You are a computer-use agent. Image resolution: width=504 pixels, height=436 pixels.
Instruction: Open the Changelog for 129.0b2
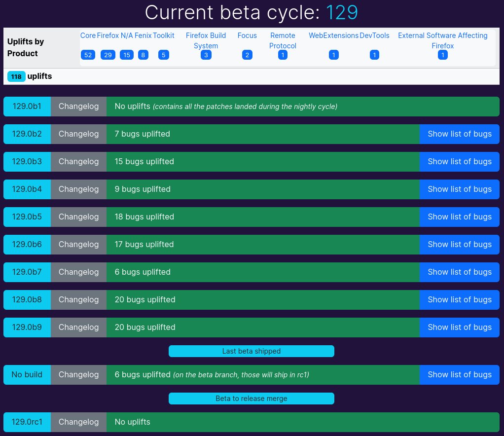point(79,134)
